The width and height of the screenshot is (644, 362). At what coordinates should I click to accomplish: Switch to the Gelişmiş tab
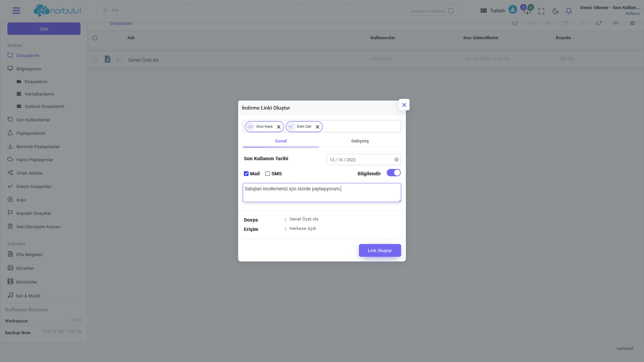click(360, 141)
